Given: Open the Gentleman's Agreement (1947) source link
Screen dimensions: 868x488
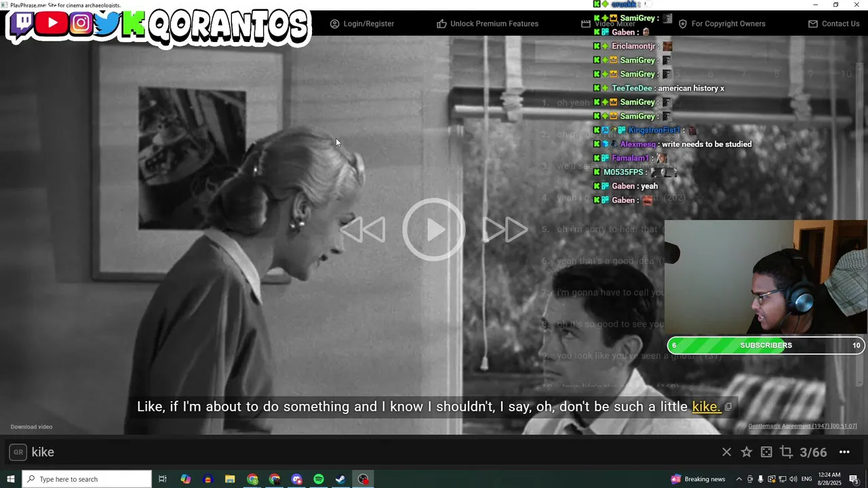Looking at the screenshot, I should [x=802, y=426].
